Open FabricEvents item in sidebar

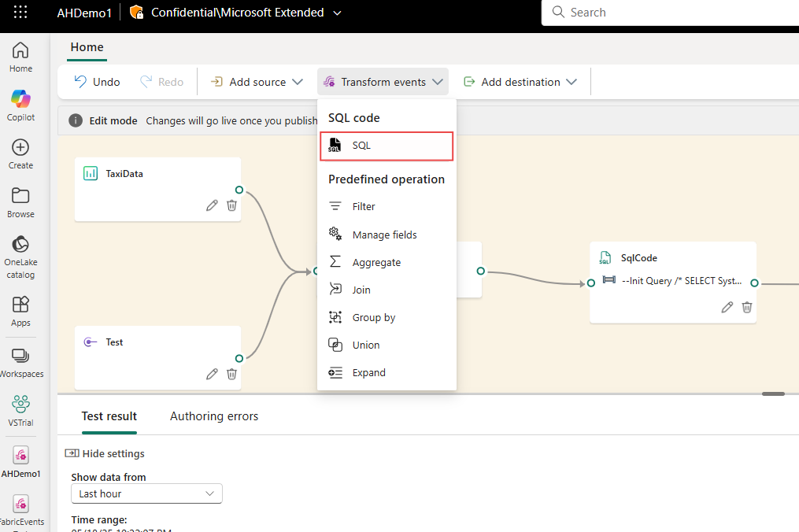pyautogui.click(x=20, y=511)
